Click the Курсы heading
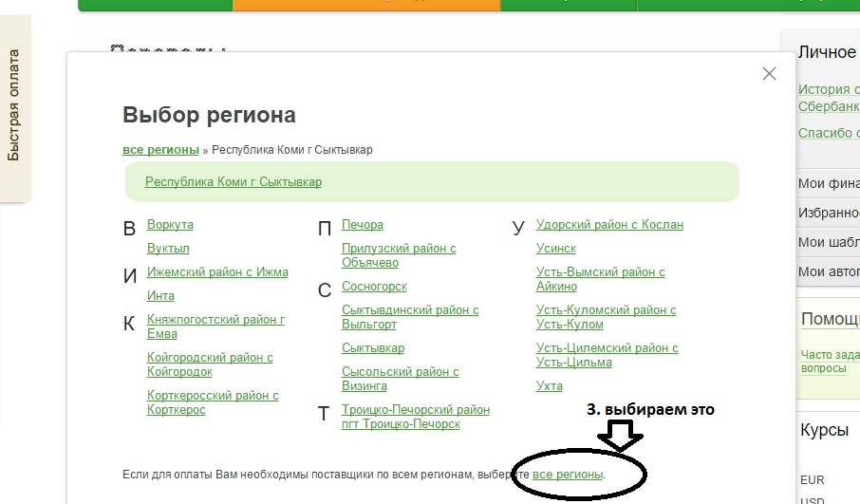 [824, 429]
